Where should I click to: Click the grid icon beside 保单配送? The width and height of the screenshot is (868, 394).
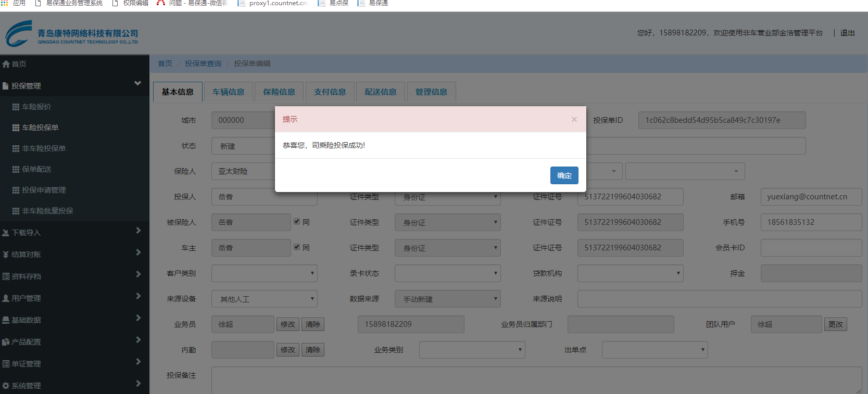16,169
